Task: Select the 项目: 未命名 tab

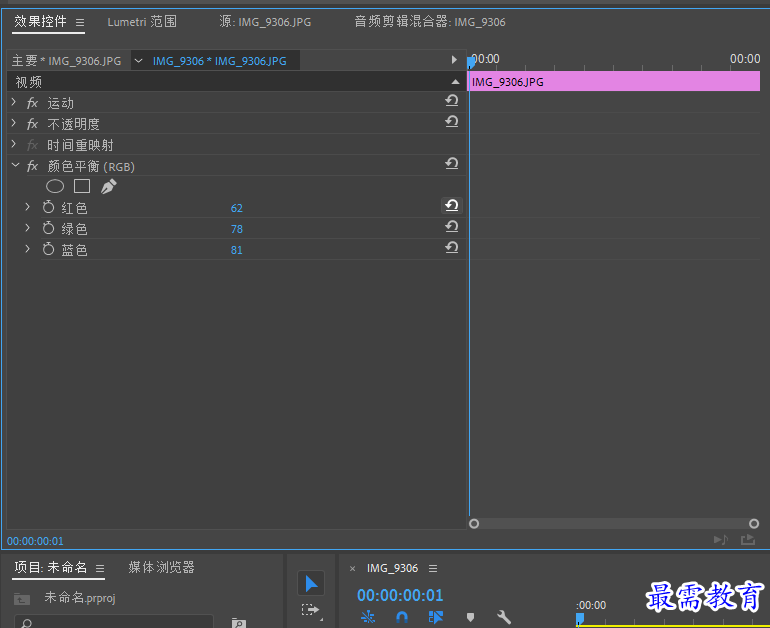Action: click(x=51, y=568)
